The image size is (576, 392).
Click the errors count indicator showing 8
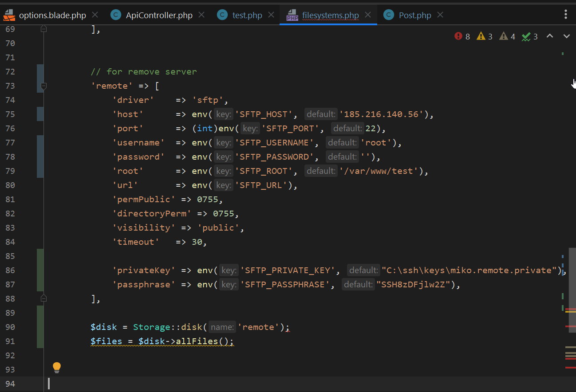point(462,36)
